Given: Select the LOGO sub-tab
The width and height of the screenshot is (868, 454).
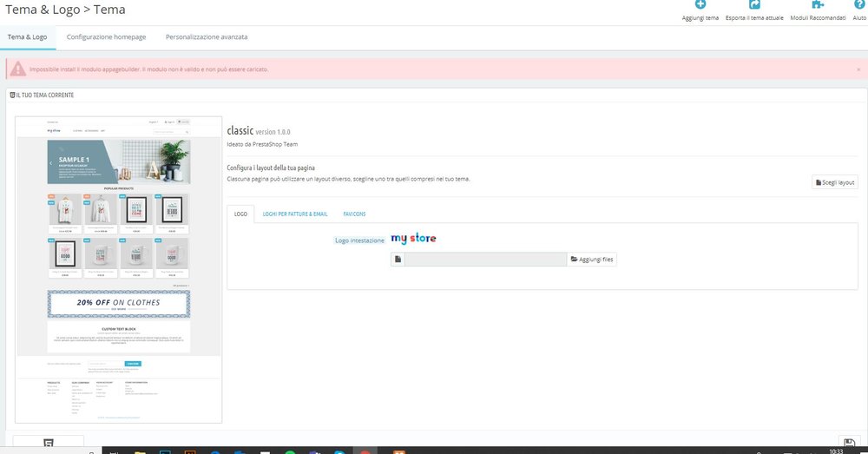Looking at the screenshot, I should point(240,214).
